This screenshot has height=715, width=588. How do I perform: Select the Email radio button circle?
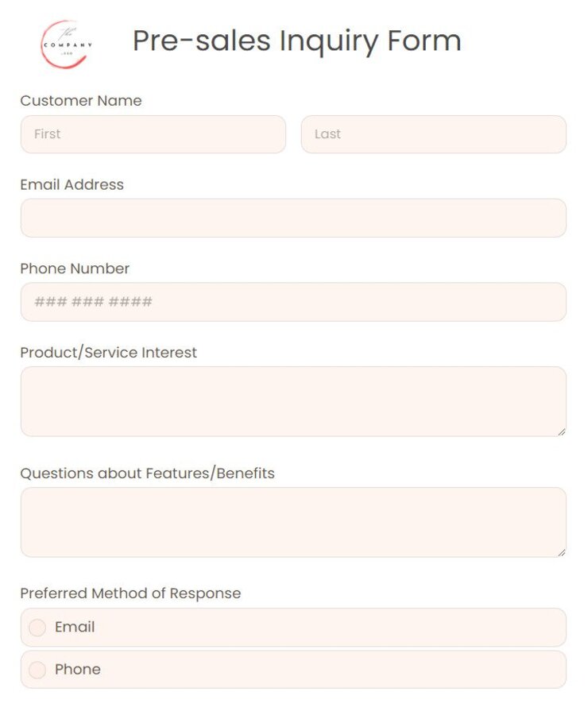click(37, 628)
